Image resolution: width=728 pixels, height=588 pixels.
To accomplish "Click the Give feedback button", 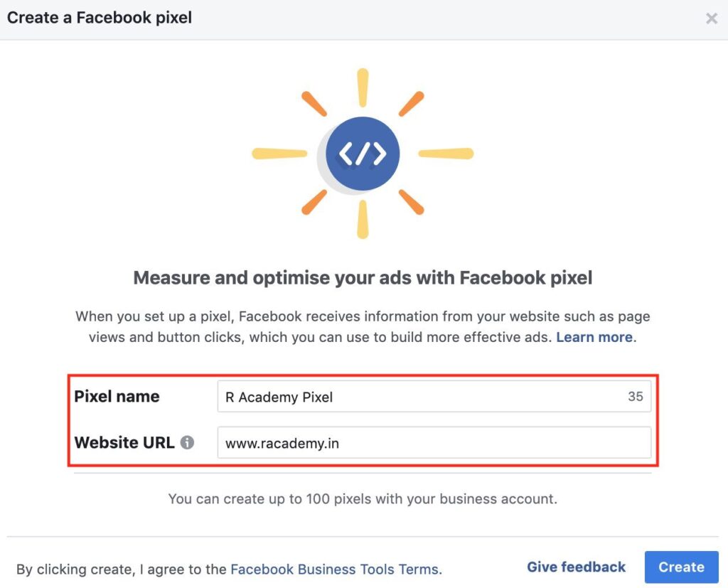I will pyautogui.click(x=576, y=567).
